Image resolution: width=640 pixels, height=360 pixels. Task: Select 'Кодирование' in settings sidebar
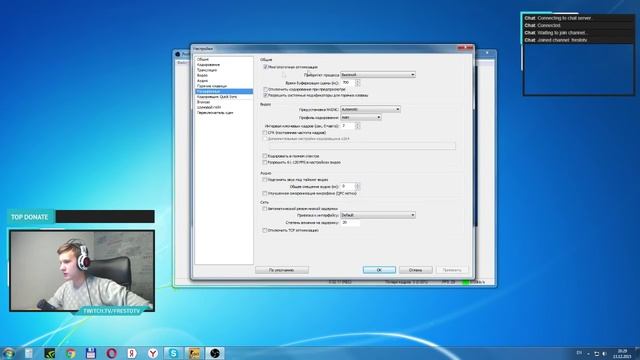tap(208, 65)
